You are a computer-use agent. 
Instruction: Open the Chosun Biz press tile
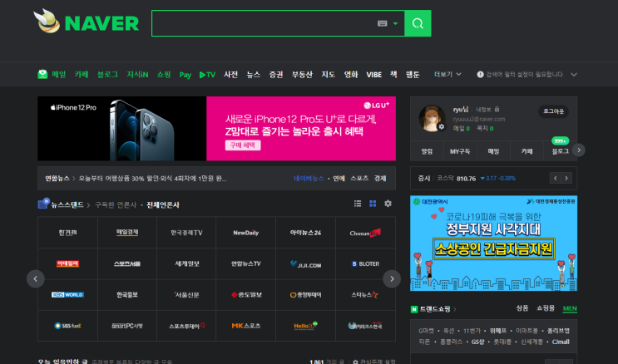point(365,233)
